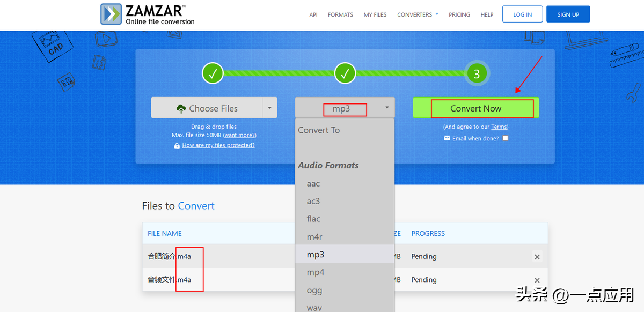
Task: Click the padlock icon beside files protected
Action: pos(177,146)
